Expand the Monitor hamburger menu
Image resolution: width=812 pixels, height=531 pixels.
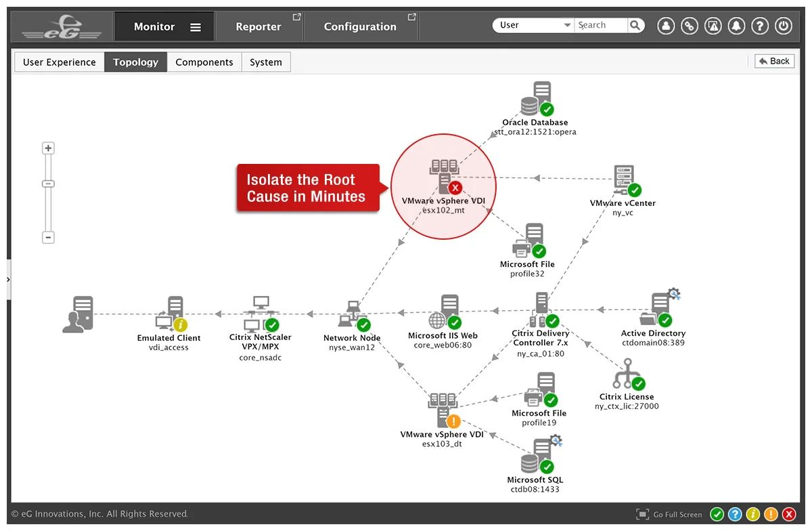[x=196, y=27]
